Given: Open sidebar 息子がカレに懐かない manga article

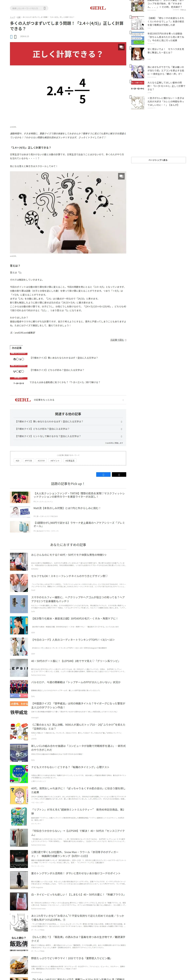Looking at the screenshot, I should tap(166, 102).
